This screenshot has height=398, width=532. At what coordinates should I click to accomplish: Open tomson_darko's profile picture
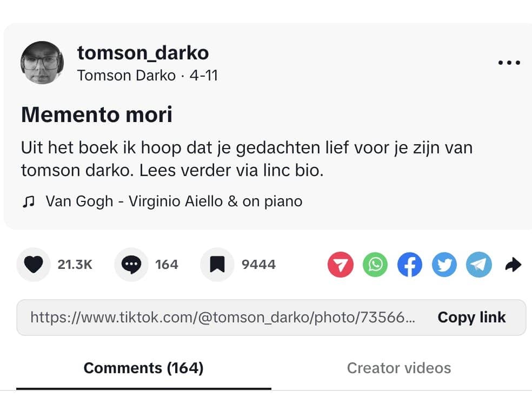[x=42, y=63]
